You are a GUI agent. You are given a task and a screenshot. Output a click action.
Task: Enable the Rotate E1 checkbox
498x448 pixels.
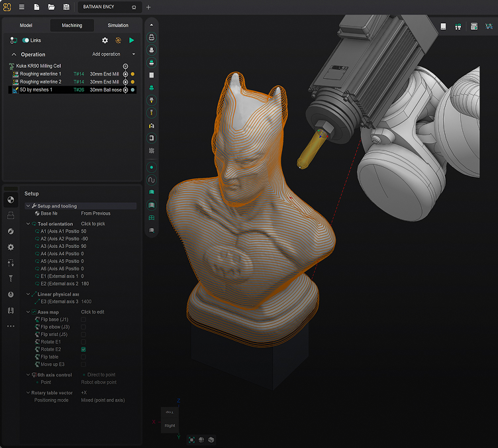tap(83, 342)
